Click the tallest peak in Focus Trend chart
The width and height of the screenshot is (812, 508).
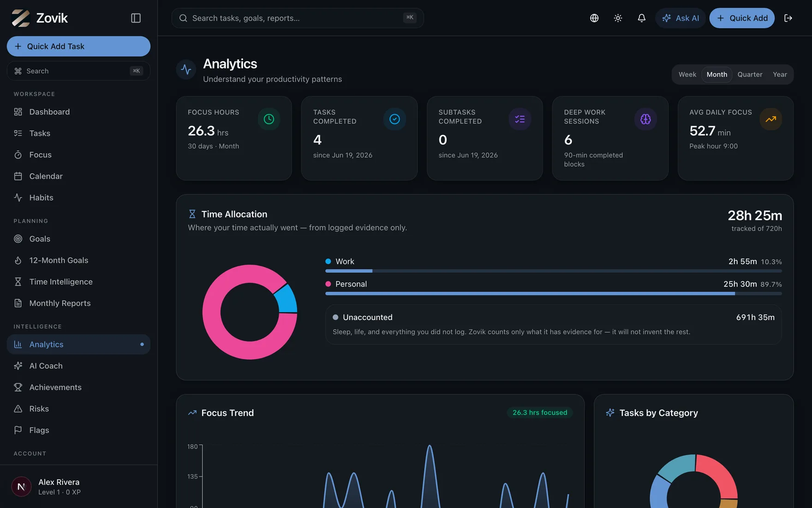point(430,447)
